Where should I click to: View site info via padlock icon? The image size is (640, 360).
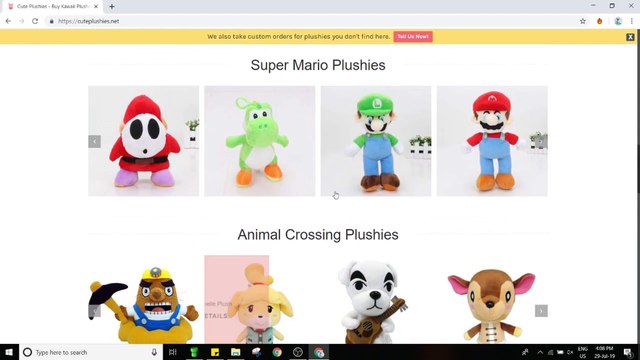click(x=51, y=21)
